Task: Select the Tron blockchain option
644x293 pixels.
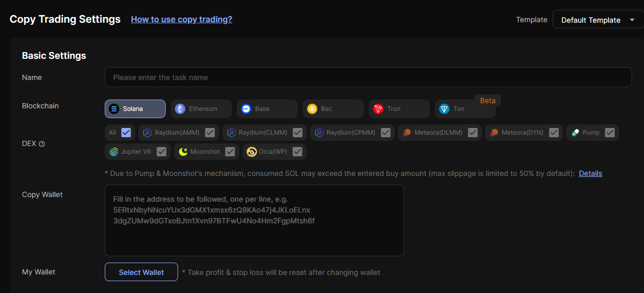Action: tap(399, 109)
